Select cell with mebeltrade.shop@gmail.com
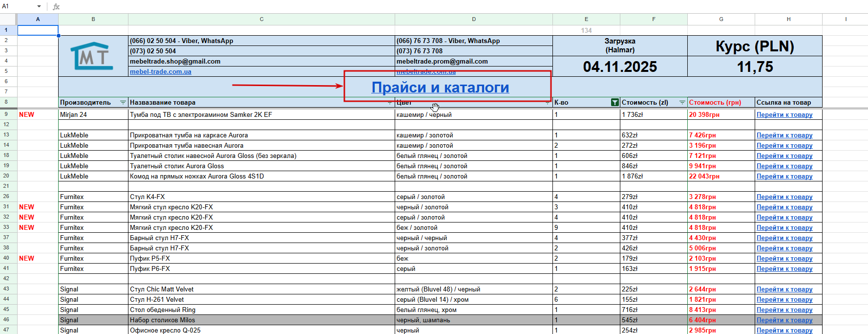868x334 pixels. point(261,62)
